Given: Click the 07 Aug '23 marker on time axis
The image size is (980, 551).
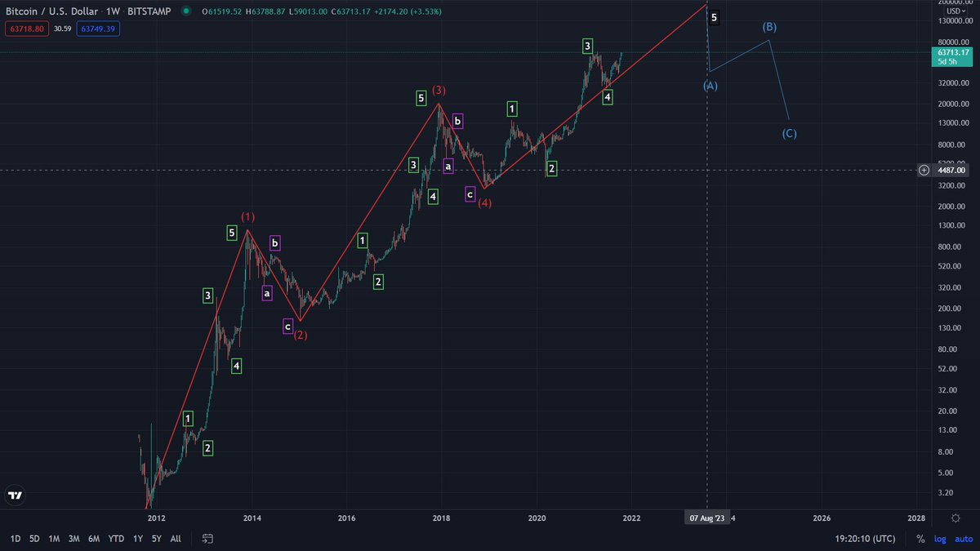Looking at the screenshot, I should coord(706,518).
